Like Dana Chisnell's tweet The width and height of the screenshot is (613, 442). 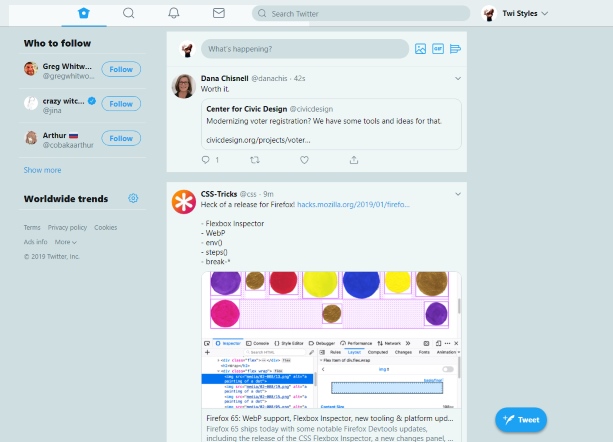pos(304,160)
